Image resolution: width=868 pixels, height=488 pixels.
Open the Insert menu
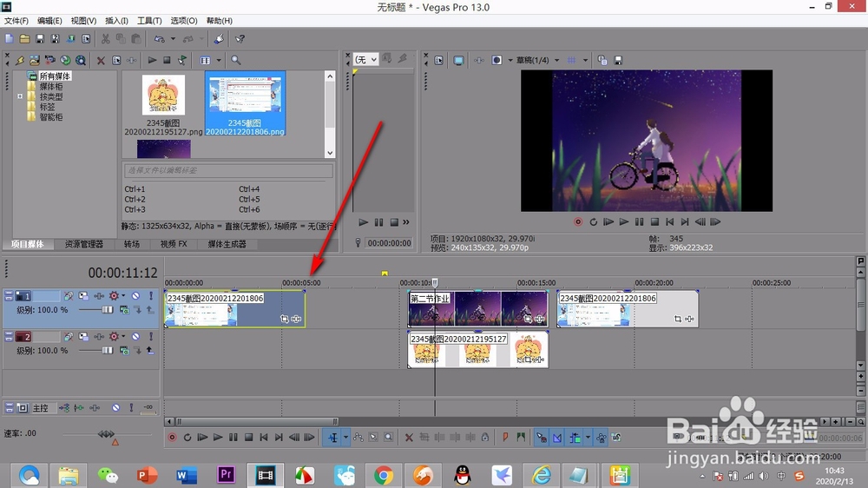click(116, 21)
